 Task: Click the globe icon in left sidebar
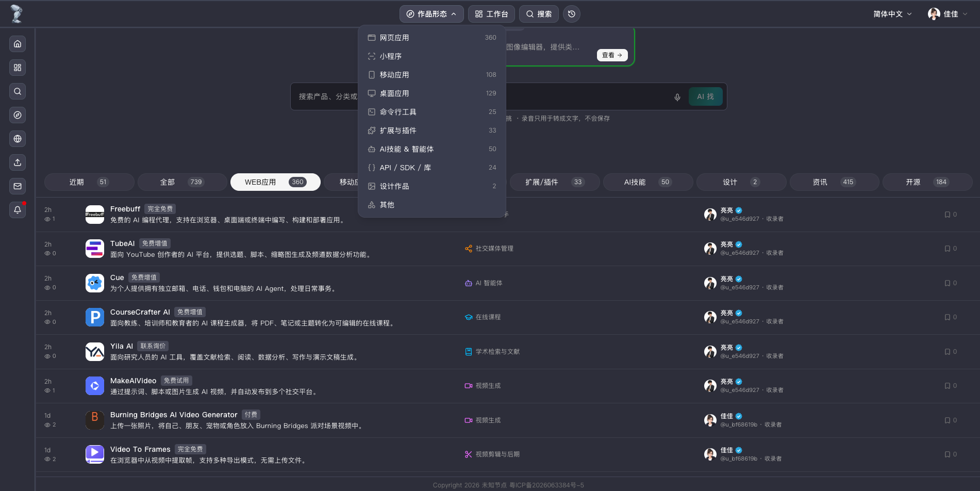18,139
